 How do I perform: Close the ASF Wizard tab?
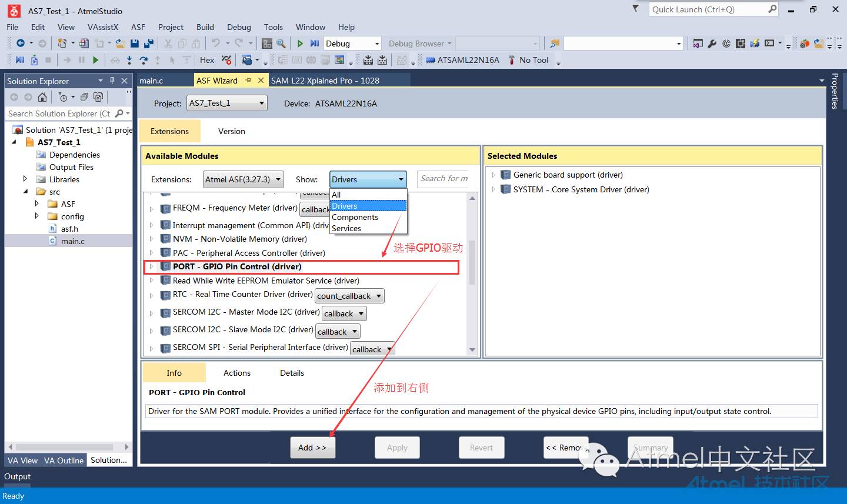coord(261,80)
